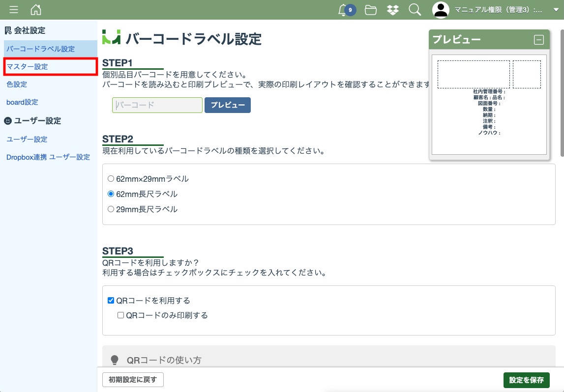Image resolution: width=564 pixels, height=392 pixels.
Task: Open the hamburger menu icon
Action: tap(14, 10)
